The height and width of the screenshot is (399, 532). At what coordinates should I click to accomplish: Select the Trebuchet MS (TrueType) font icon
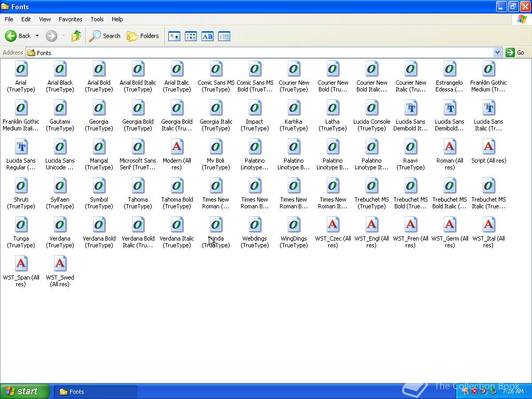pyautogui.click(x=371, y=186)
